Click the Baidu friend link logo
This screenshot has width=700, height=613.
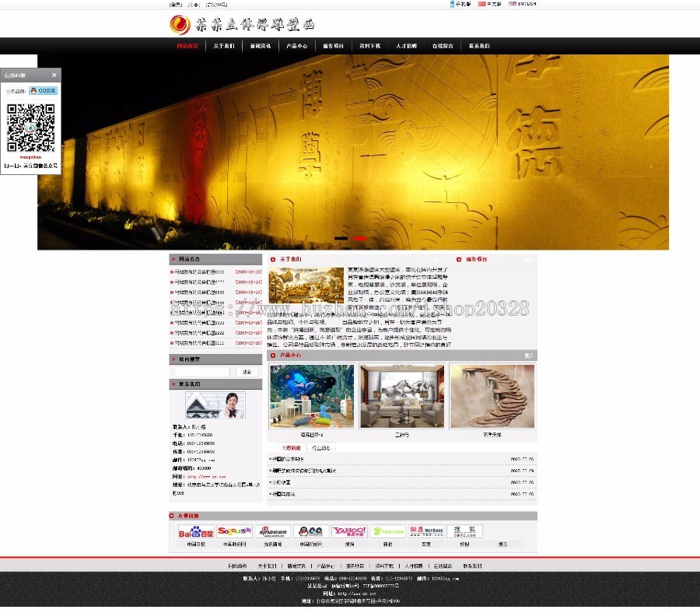point(196,531)
